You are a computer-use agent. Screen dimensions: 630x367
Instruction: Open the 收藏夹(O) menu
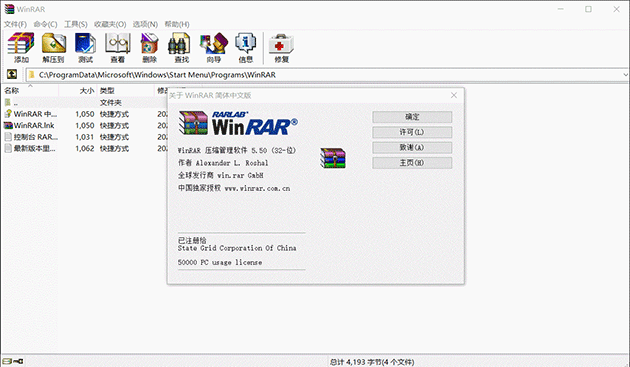[x=110, y=24]
